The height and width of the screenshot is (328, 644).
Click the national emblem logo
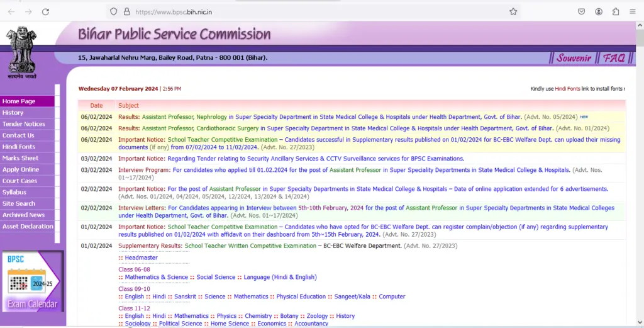(22, 53)
